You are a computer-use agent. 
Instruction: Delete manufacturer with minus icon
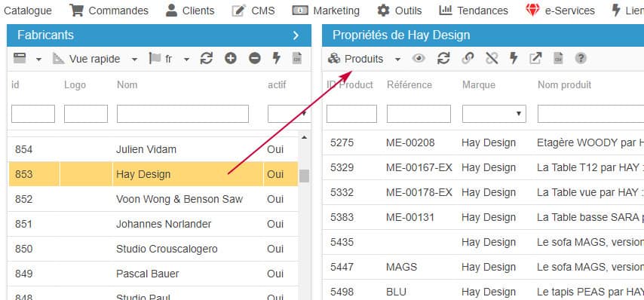pos(255,59)
